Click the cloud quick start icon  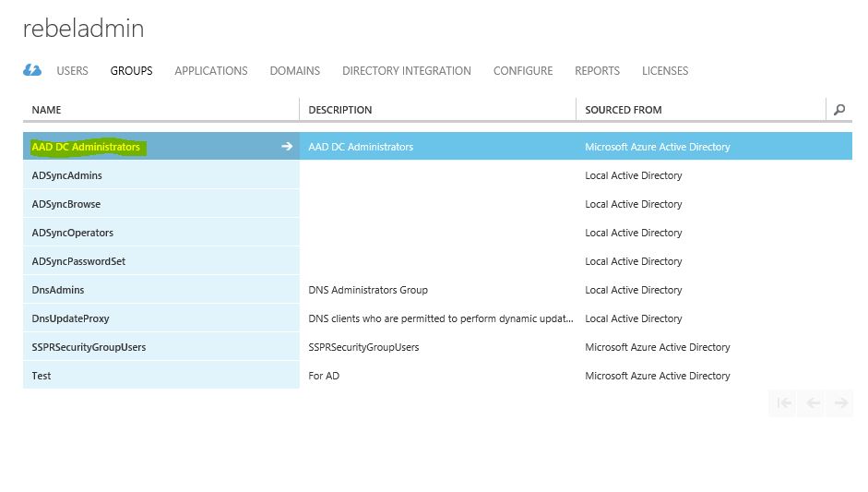pos(32,70)
